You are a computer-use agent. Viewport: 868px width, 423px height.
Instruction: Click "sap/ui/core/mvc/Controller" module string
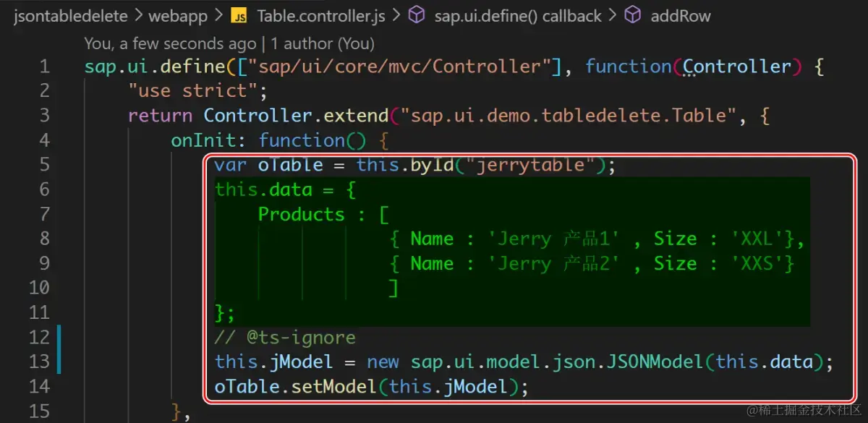coord(399,67)
